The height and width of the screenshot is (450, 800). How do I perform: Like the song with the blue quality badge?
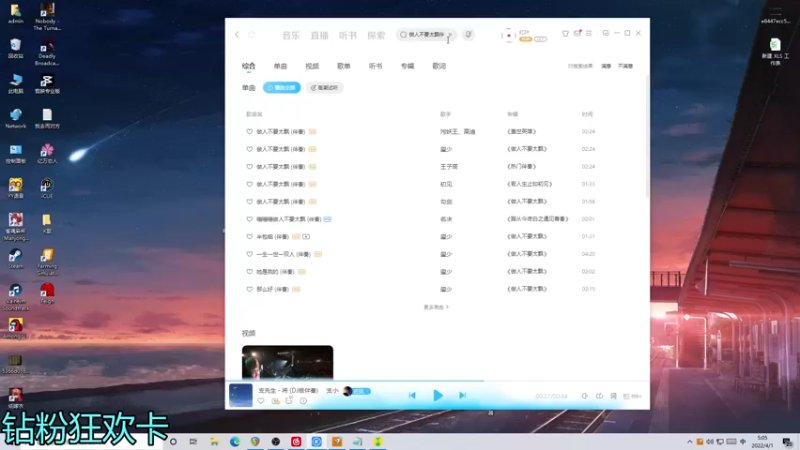coord(249,219)
